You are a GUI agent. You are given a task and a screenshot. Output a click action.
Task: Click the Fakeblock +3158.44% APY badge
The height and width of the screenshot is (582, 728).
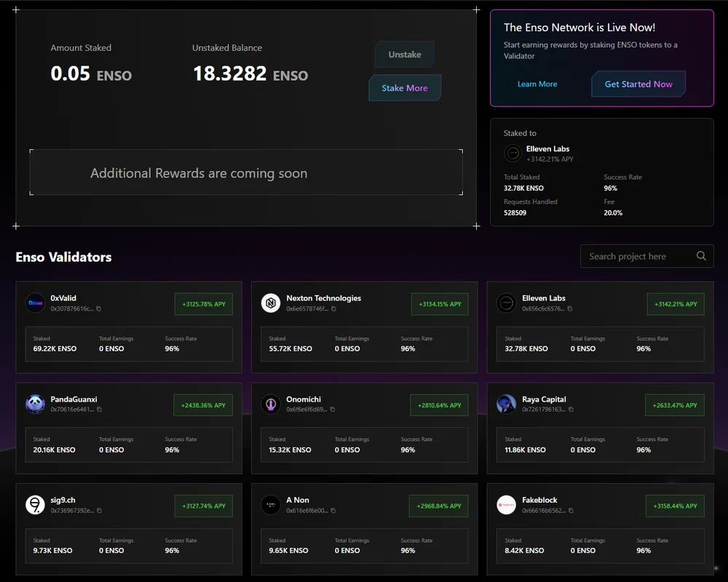675,506
